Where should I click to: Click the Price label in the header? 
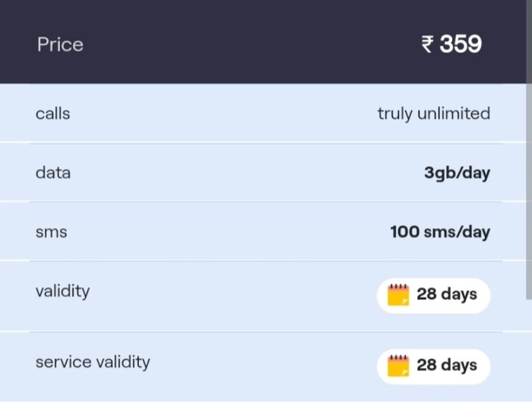click(x=60, y=44)
